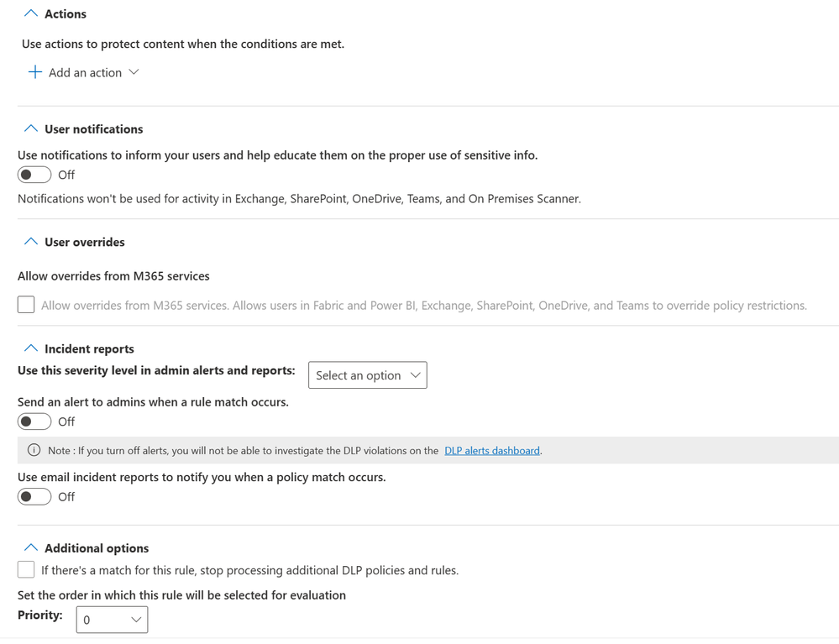The image size is (839, 644).
Task: Click the plus icon beside Add an action
Action: (x=34, y=72)
